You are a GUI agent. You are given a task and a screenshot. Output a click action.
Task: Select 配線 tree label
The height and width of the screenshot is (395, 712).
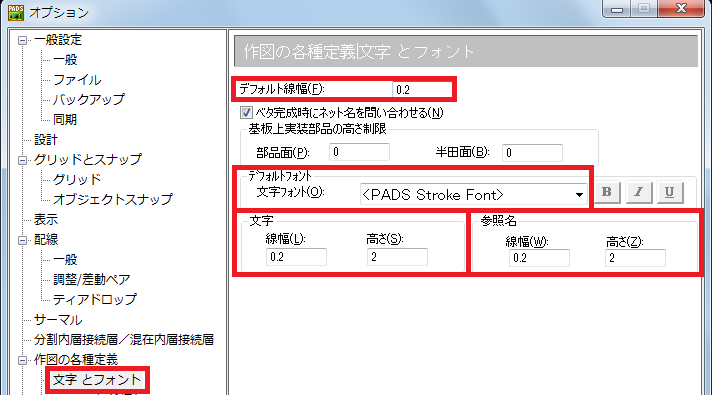(x=46, y=239)
